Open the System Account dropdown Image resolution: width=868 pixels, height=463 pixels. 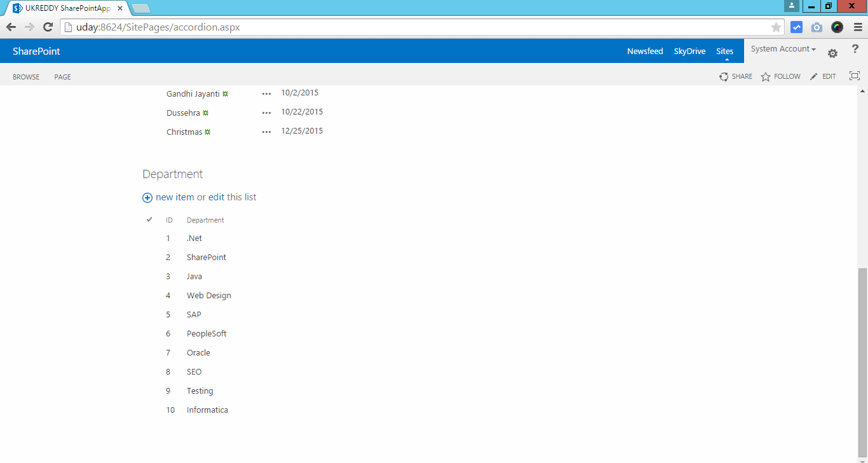pyautogui.click(x=782, y=48)
